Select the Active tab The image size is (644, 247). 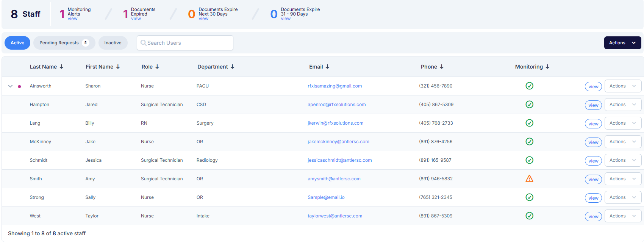(17, 43)
